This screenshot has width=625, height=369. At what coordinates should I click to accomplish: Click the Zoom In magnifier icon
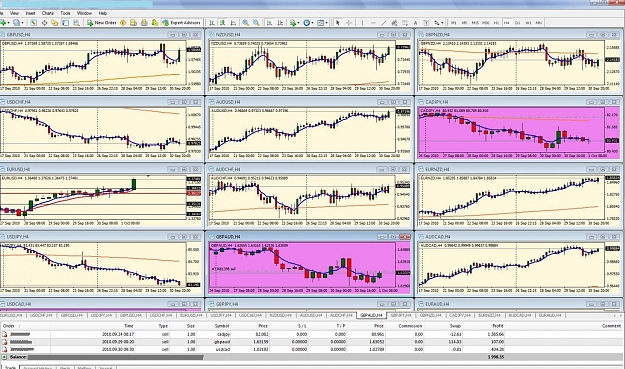[x=246, y=23]
